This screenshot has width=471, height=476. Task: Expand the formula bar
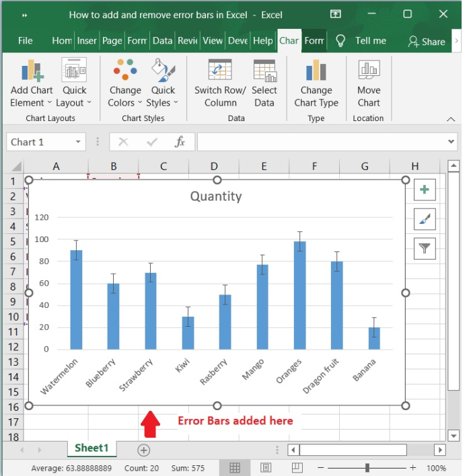(451, 141)
